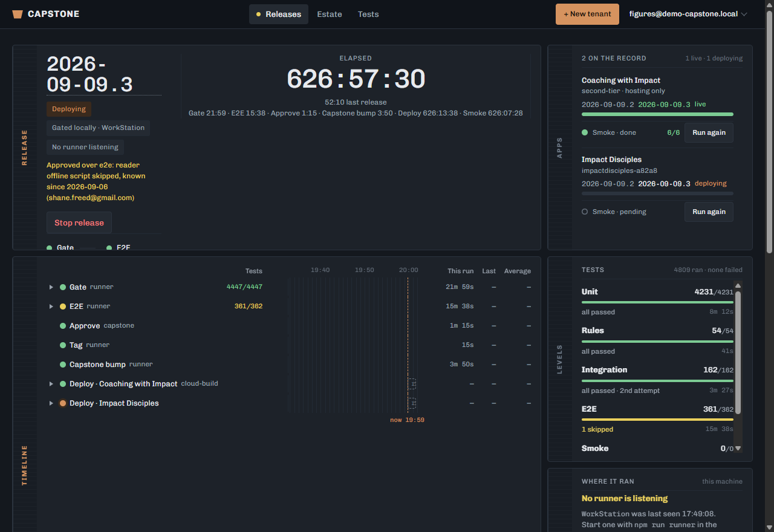
Task: Expand the E2E timeline row
Action: (51, 307)
